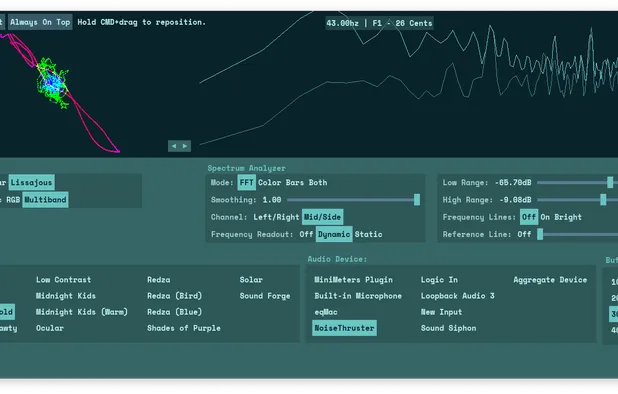Set Frequency Lines to Bright
The image size is (618, 394).
click(x=568, y=217)
